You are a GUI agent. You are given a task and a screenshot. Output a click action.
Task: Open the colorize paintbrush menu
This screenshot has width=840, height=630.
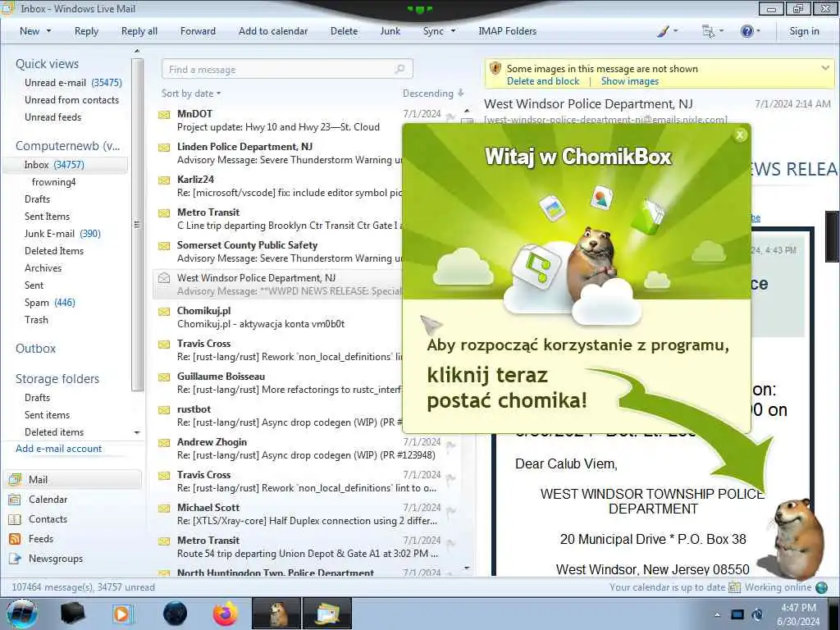[667, 31]
